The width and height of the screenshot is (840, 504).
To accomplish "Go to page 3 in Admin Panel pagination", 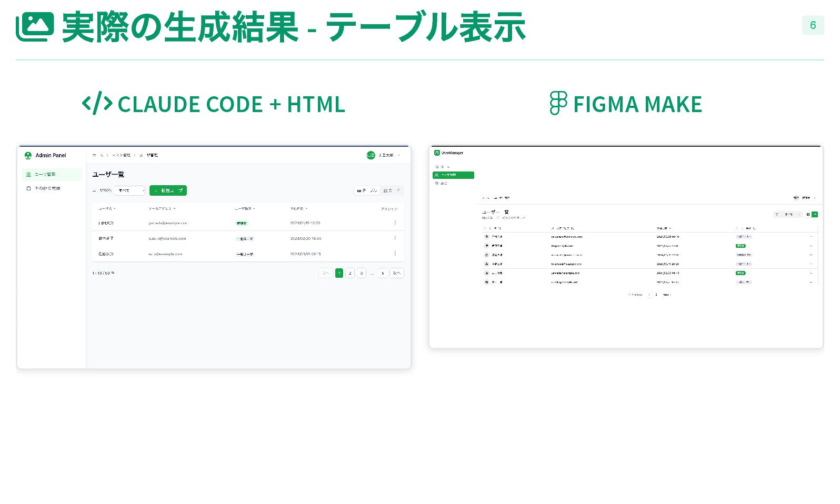I will [x=362, y=273].
